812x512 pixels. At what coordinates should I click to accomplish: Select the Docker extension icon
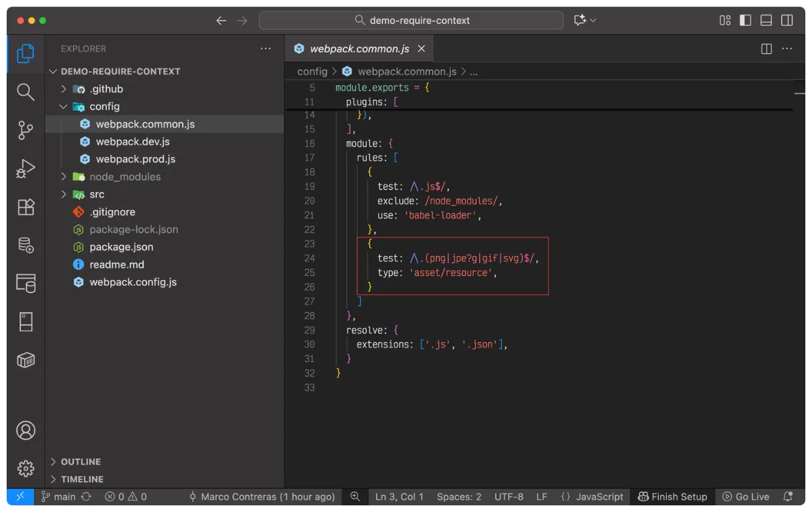(25, 360)
